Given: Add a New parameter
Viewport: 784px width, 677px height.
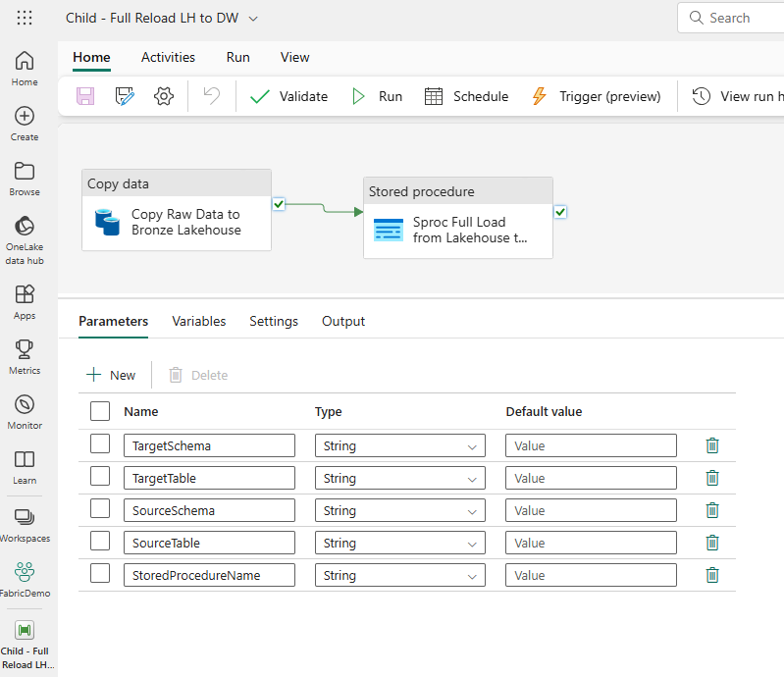Looking at the screenshot, I should (x=111, y=375).
